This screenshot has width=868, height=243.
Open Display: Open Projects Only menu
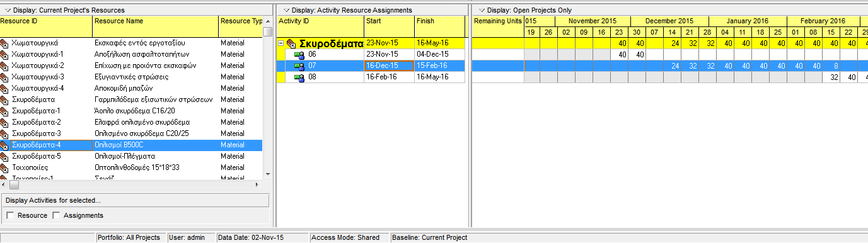pyautogui.click(x=525, y=10)
